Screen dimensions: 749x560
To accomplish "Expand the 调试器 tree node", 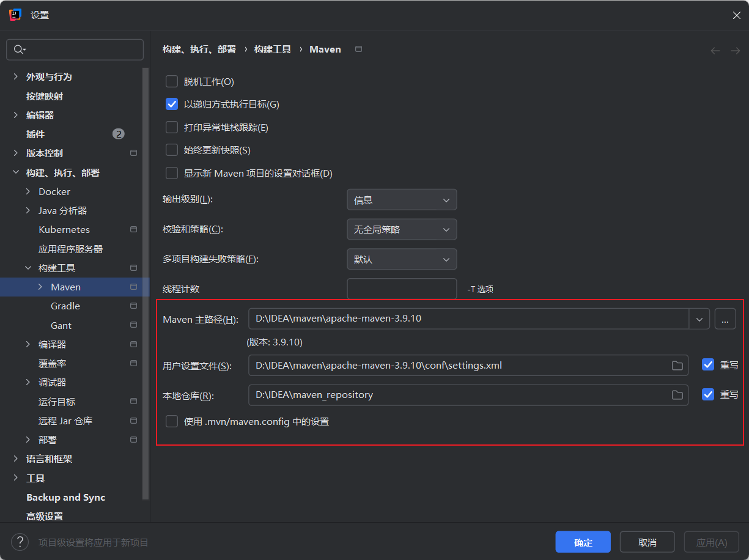I will coord(28,382).
